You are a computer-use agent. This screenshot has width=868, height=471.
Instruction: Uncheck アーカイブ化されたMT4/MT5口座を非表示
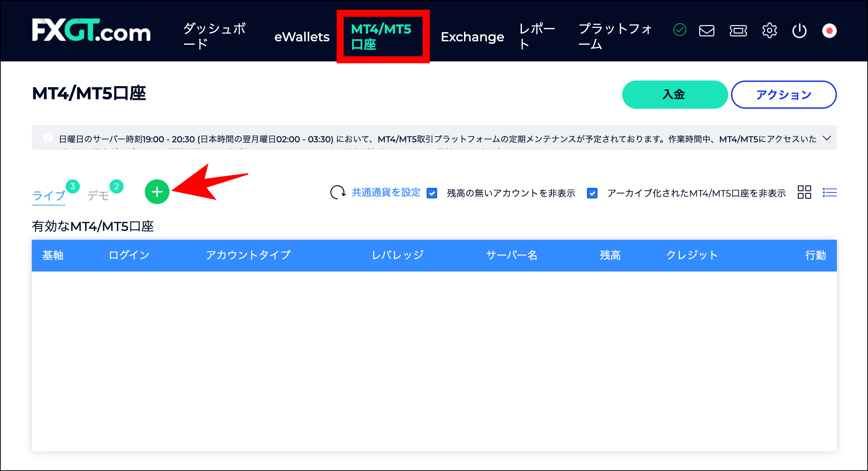click(592, 193)
